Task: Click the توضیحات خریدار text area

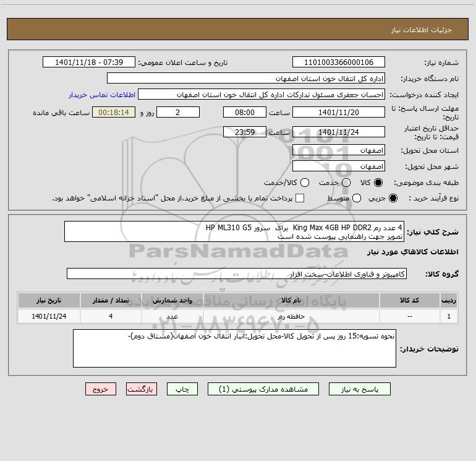Action: point(235,348)
